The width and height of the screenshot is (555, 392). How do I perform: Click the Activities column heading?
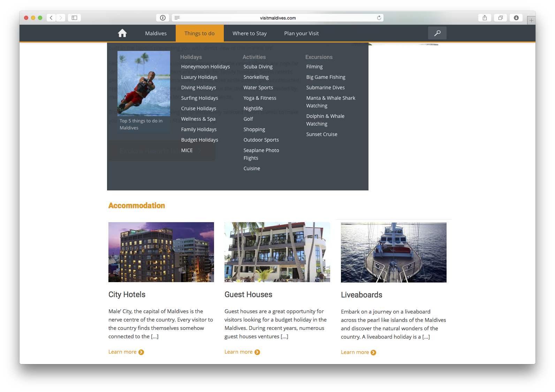point(254,57)
